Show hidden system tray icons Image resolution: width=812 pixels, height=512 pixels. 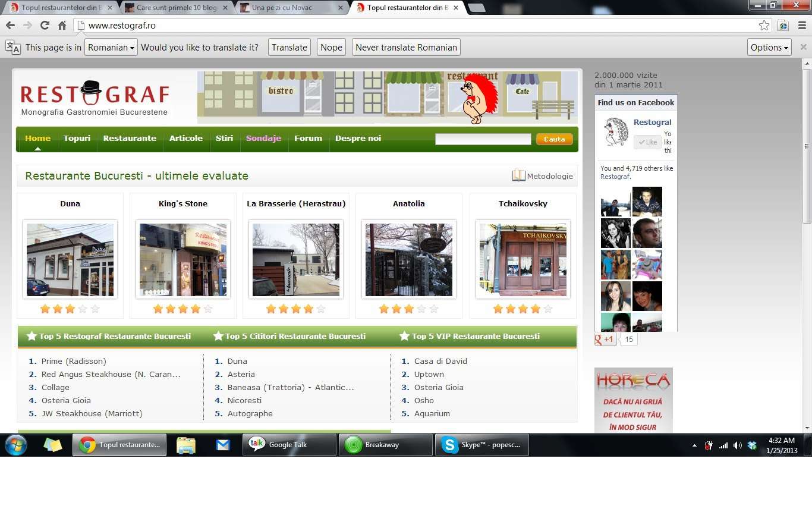pos(694,445)
